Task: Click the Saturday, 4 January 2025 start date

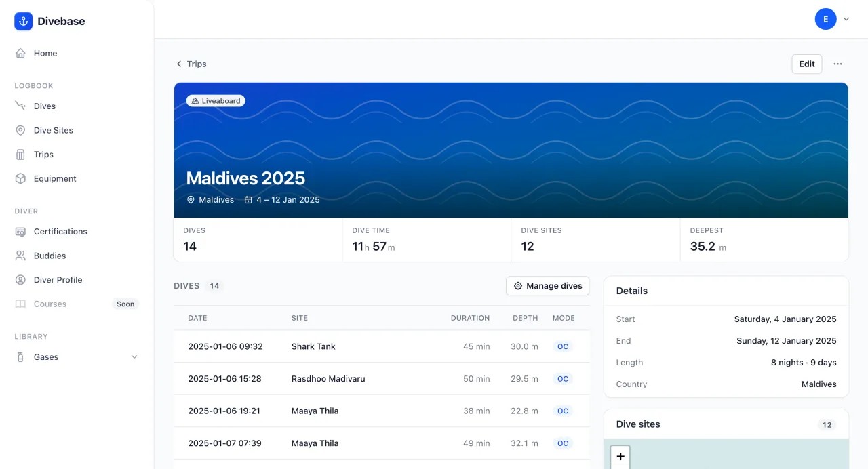Action: [x=785, y=319]
